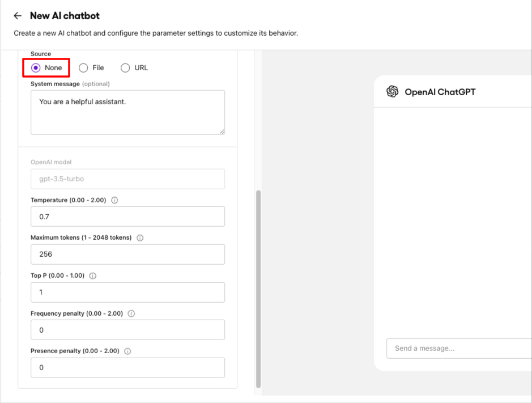Click the back arrow to exit chatbot setup

18,16
